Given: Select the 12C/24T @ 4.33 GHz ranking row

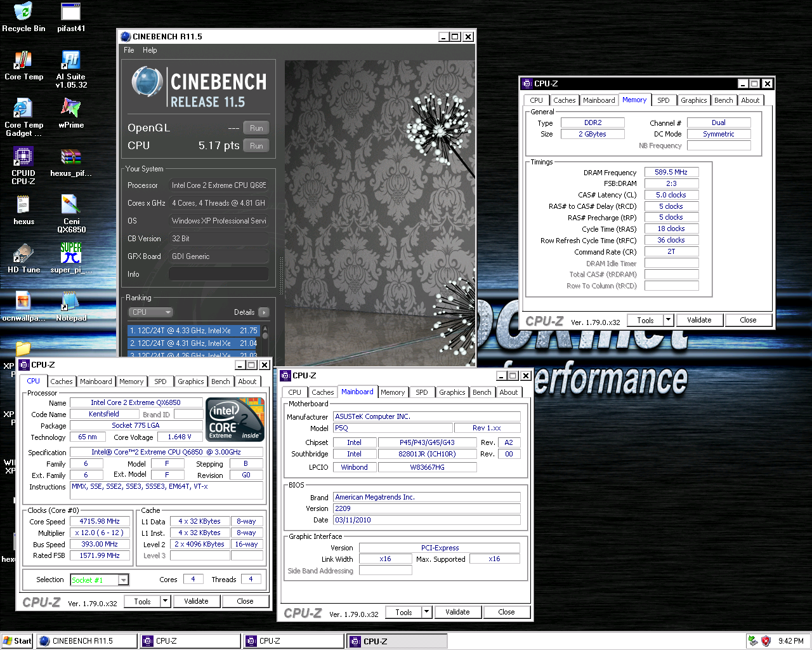Looking at the screenshot, I should (x=193, y=331).
